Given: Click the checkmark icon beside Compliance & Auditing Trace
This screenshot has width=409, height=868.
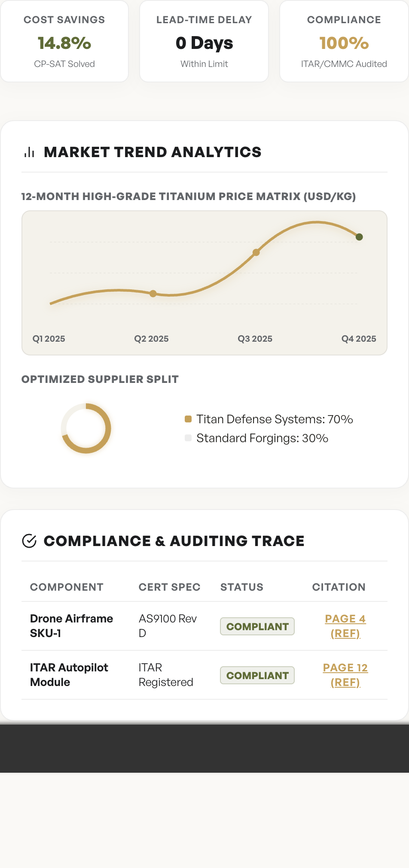Looking at the screenshot, I should (29, 541).
